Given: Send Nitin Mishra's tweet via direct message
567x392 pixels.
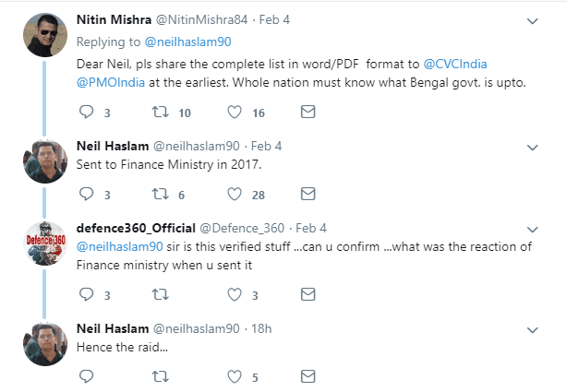Looking at the screenshot, I should pyautogui.click(x=308, y=112).
